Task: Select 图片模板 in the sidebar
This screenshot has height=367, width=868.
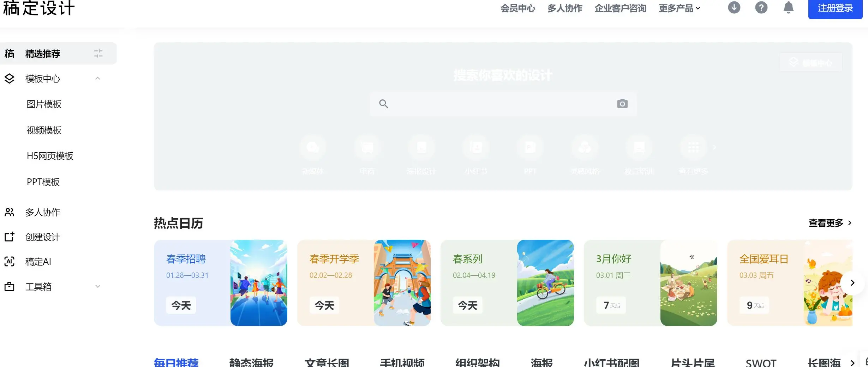Action: click(44, 104)
